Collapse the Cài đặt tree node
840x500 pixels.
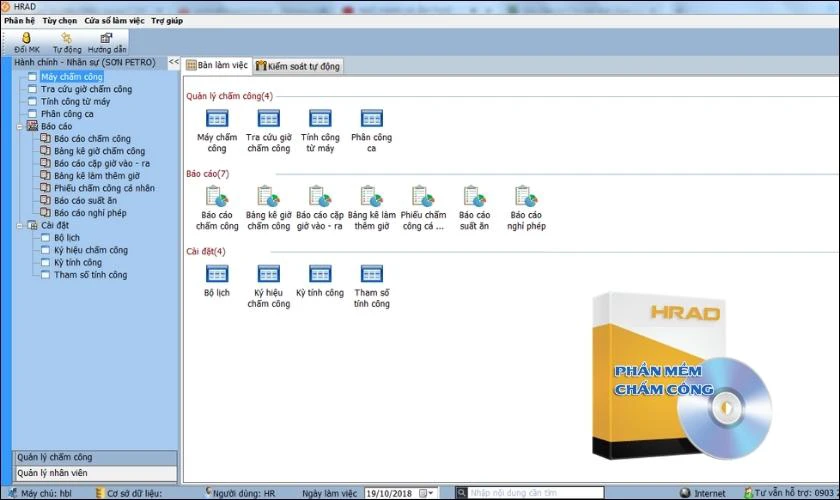[20, 226]
